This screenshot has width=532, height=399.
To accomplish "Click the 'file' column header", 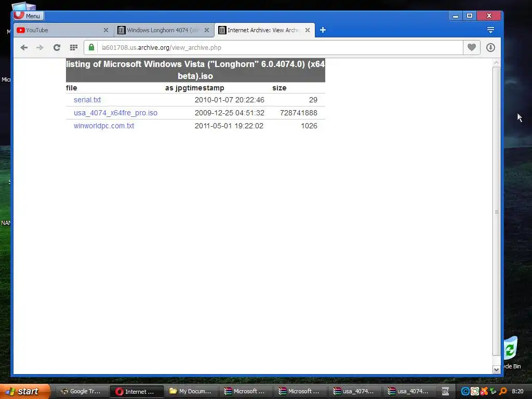I will 72,88.
